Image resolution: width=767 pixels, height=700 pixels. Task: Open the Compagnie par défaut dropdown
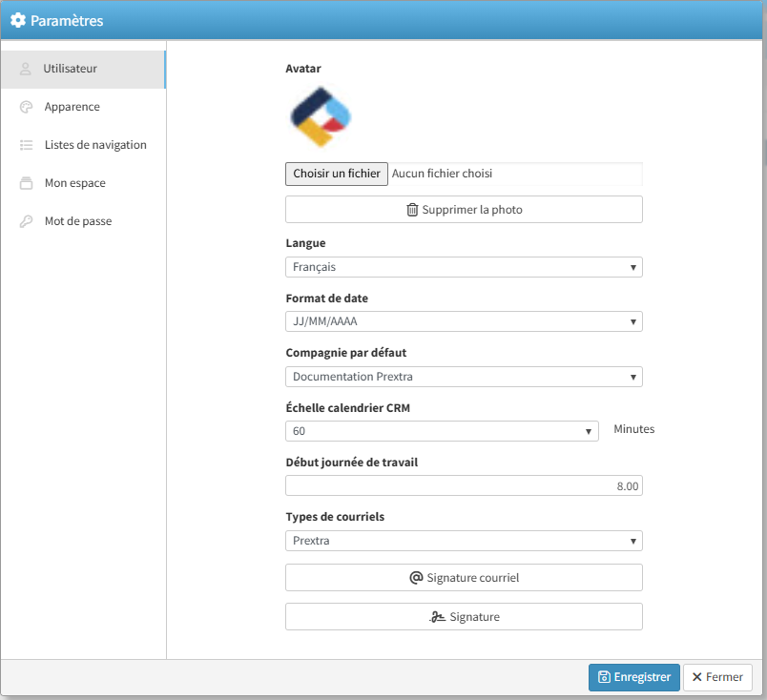464,377
